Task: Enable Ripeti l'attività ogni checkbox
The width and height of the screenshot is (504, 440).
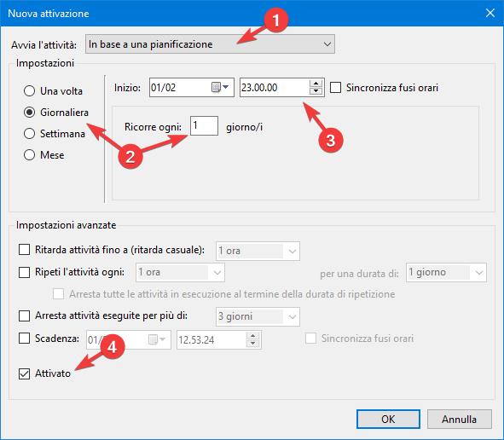Action: 24,272
